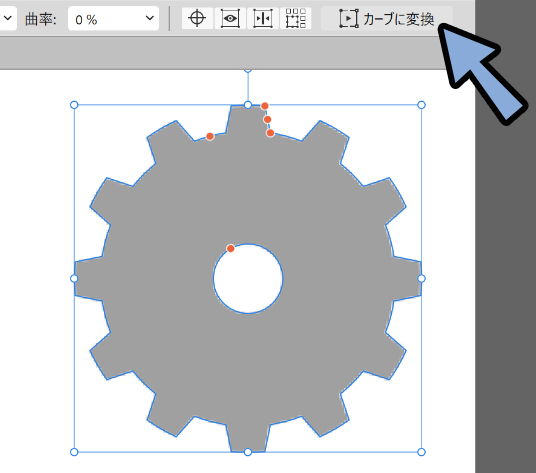The image size is (536, 473).
Task: Click the カーブに変換 button
Action: (387, 18)
